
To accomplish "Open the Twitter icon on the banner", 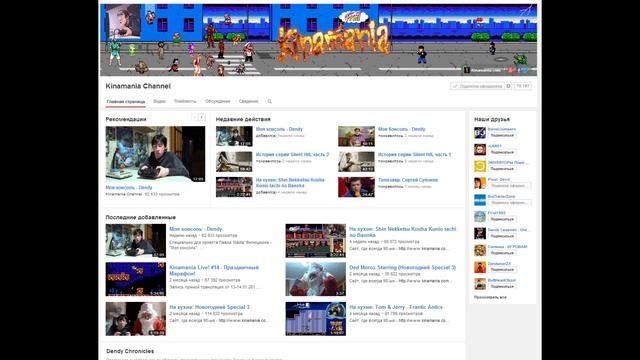I will click(525, 70).
